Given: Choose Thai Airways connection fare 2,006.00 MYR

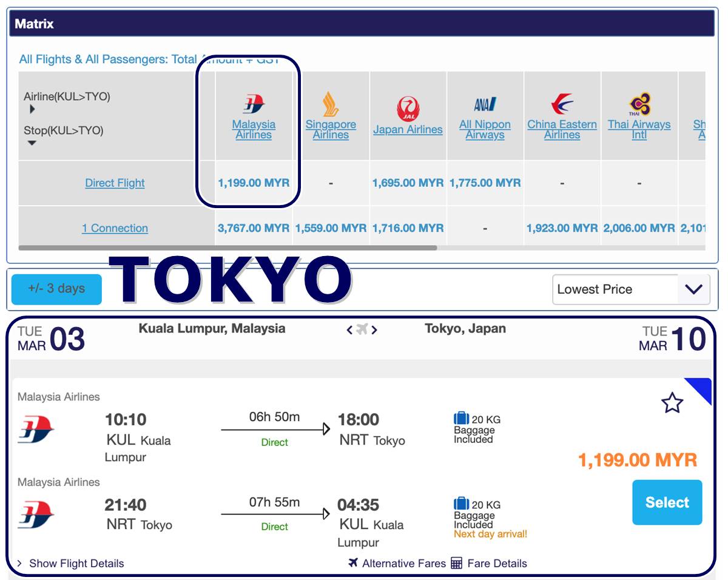Looking at the screenshot, I should pyautogui.click(x=639, y=228).
